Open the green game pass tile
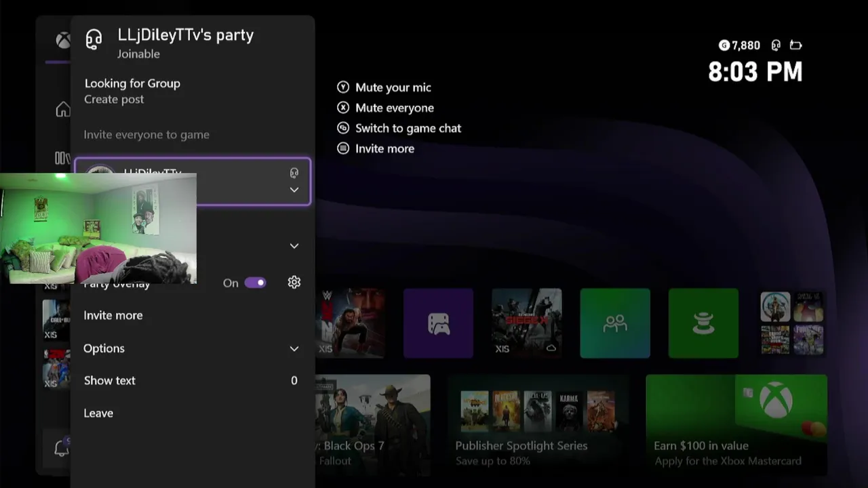 (703, 323)
